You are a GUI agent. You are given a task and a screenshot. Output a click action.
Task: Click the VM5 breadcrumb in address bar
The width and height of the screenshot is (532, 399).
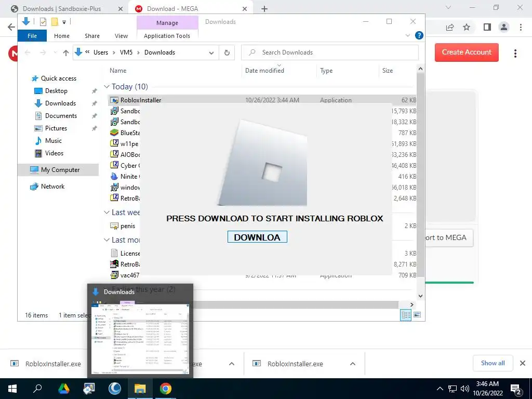[126, 52]
